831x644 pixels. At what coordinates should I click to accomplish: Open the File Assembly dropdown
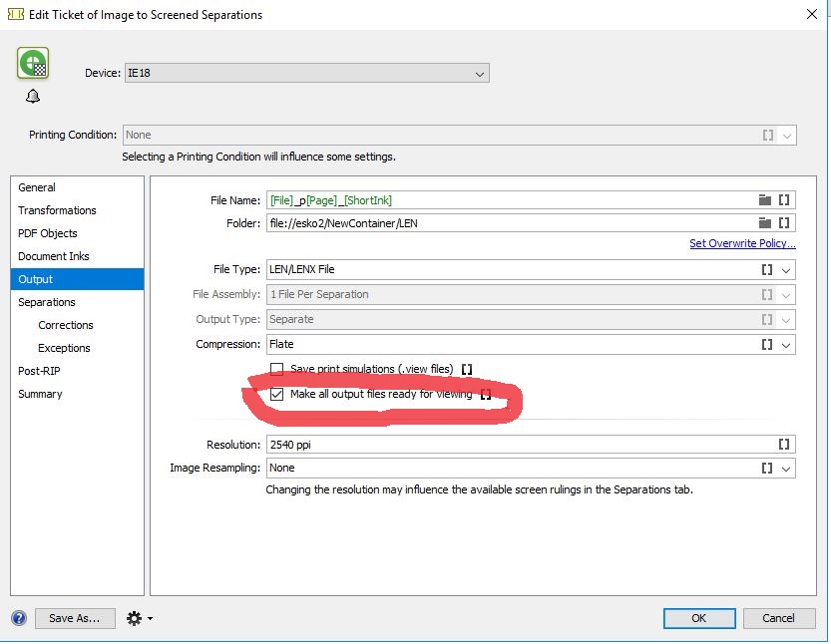pyautogui.click(x=786, y=295)
